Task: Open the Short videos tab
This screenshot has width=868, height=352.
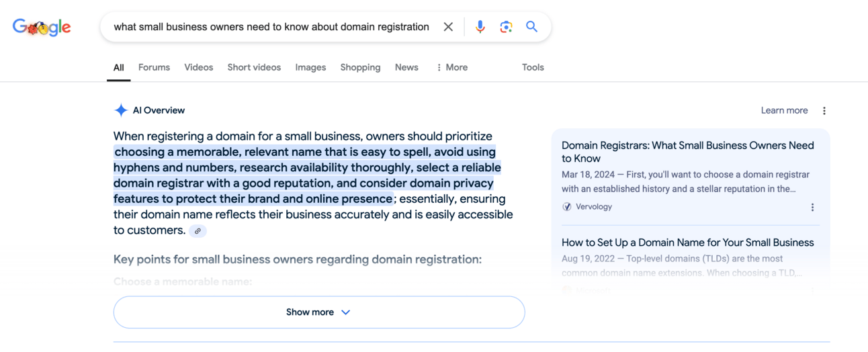Action: click(x=254, y=67)
